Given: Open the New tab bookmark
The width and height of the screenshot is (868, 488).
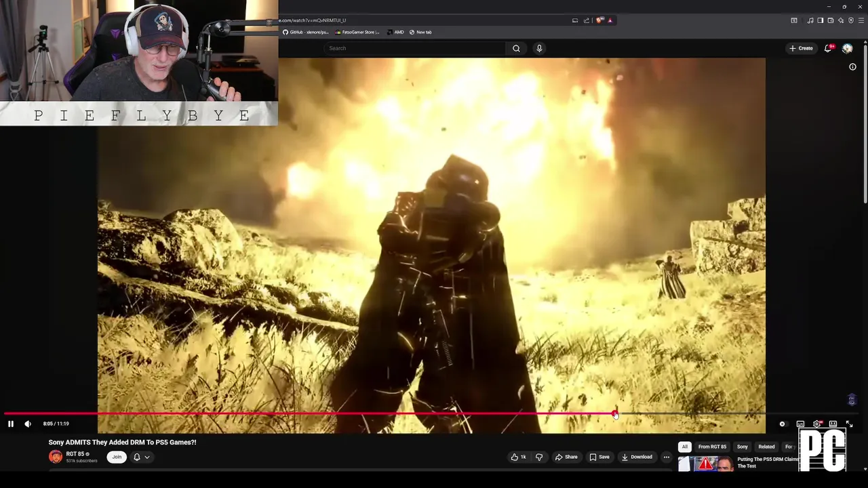Looking at the screenshot, I should tap(420, 32).
